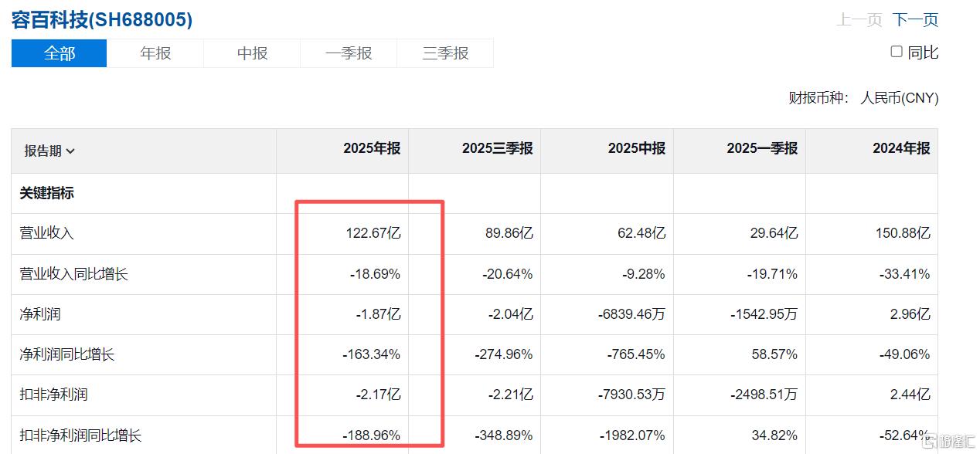Click the 容百科技(SH688005) title
The image size is (980, 454).
point(102,20)
